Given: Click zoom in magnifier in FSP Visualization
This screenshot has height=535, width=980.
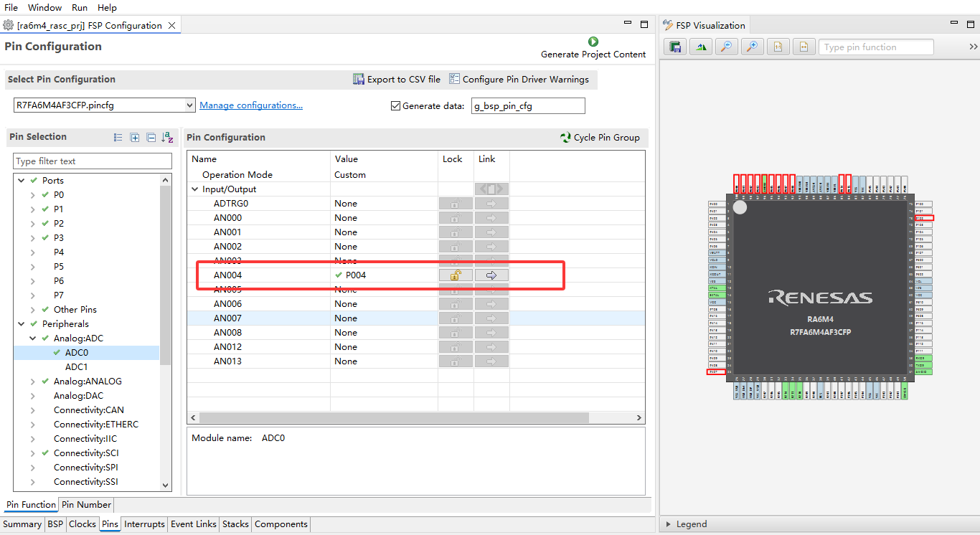Looking at the screenshot, I should (x=752, y=47).
